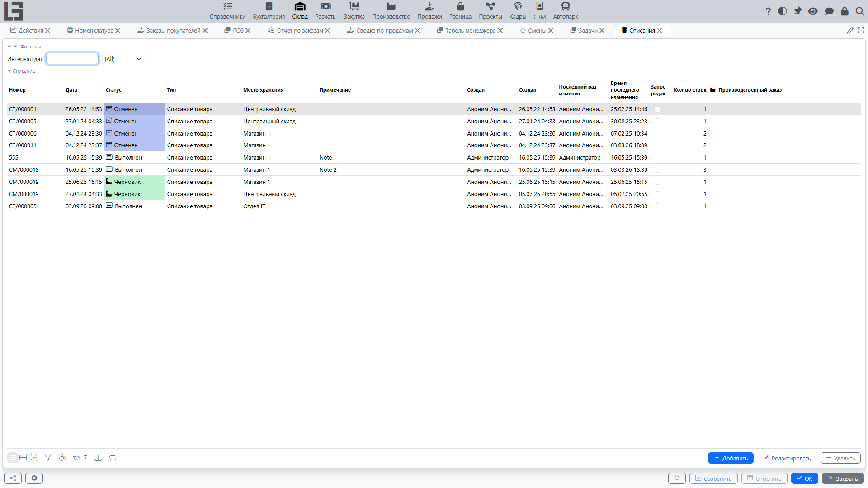
Task: Click the Добавить button
Action: (x=731, y=458)
